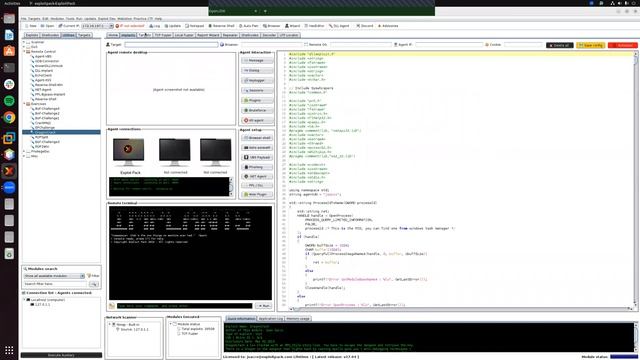This screenshot has width=640, height=360.
Task: Collapse the localhost (computer) connection node
Action: tap(24, 300)
